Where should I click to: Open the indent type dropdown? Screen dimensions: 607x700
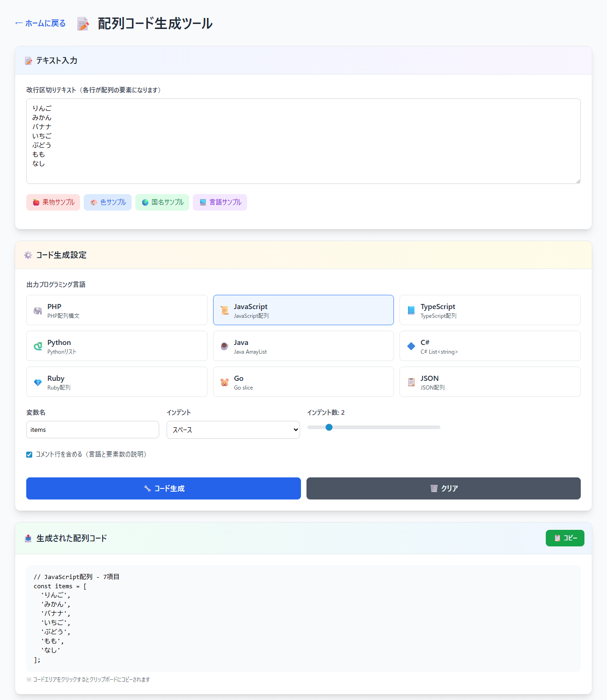click(x=233, y=430)
